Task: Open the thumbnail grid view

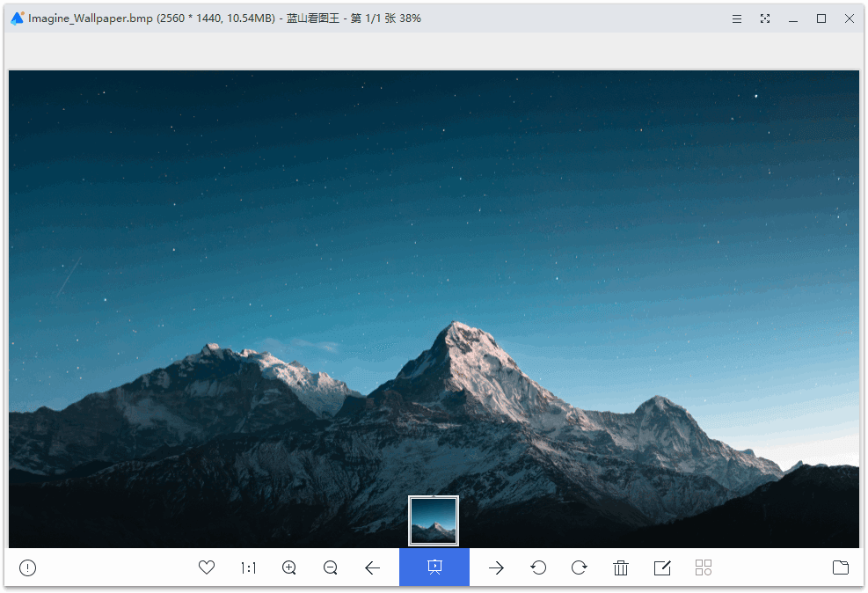Action: (x=704, y=568)
